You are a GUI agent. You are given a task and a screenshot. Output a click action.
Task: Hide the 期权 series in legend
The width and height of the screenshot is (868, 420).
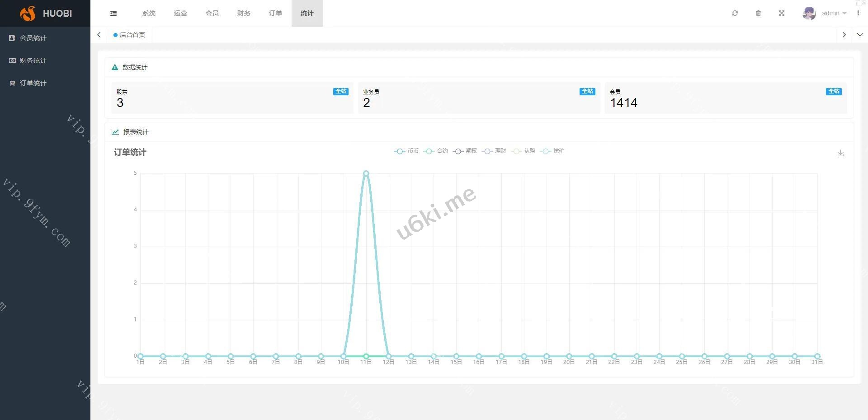pyautogui.click(x=465, y=151)
